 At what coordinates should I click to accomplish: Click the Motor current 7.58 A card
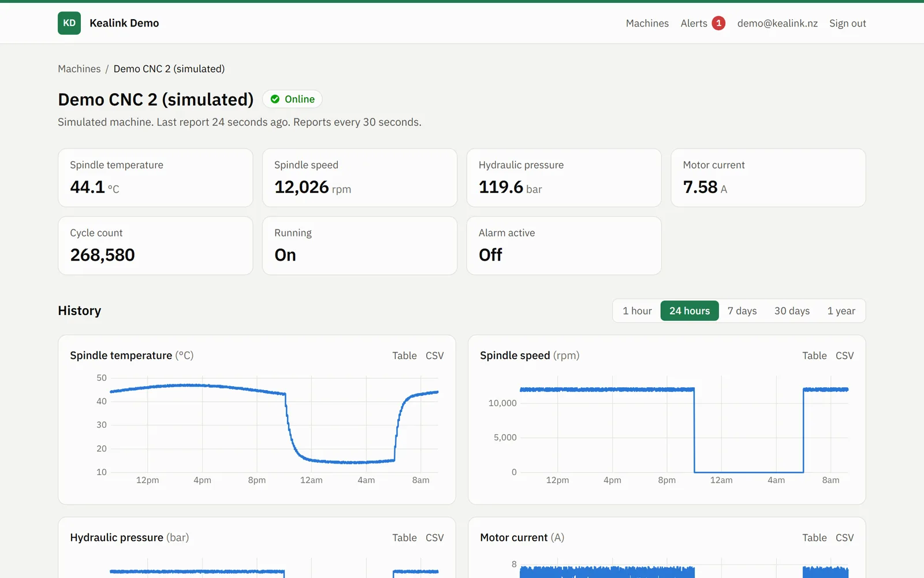pyautogui.click(x=768, y=178)
